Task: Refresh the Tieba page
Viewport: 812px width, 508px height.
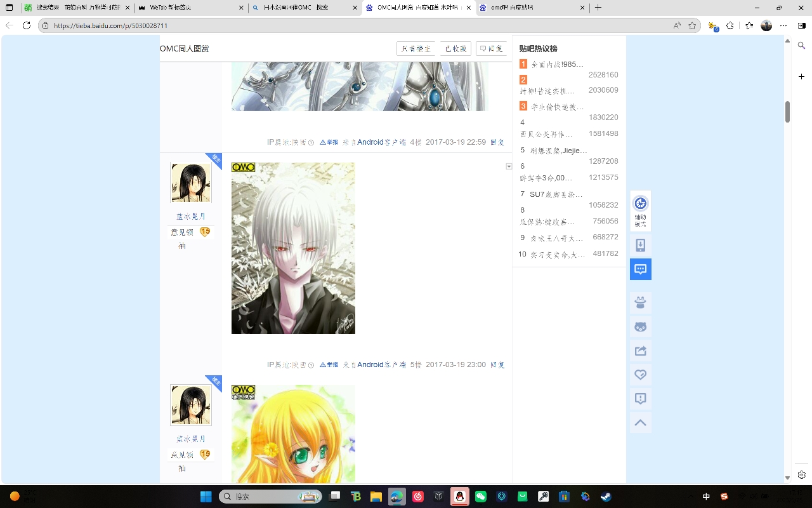Action: pos(27,25)
